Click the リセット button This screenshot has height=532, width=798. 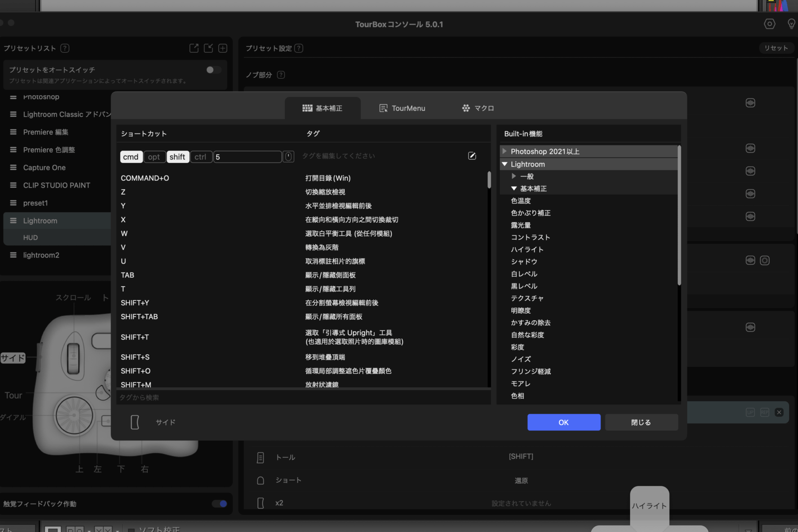pyautogui.click(x=776, y=48)
